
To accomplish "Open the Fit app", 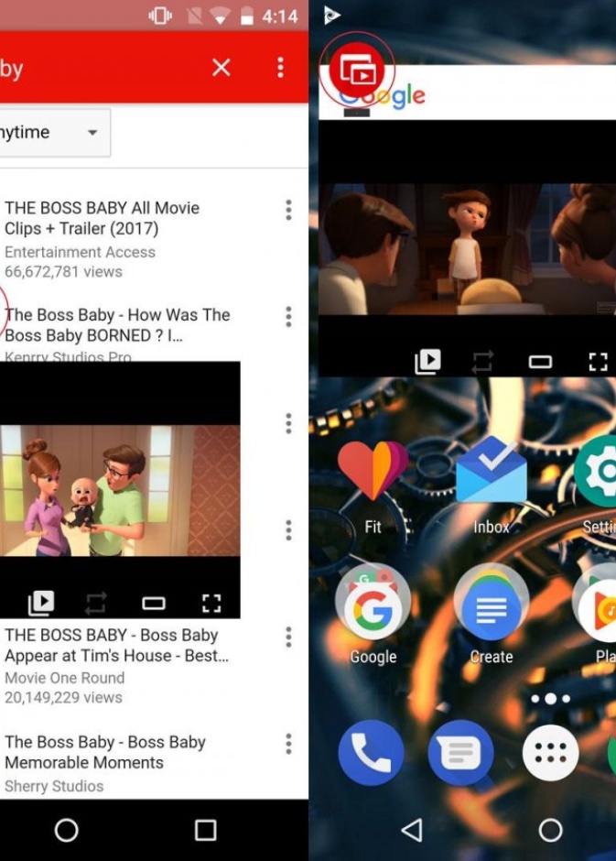I will tap(373, 485).
